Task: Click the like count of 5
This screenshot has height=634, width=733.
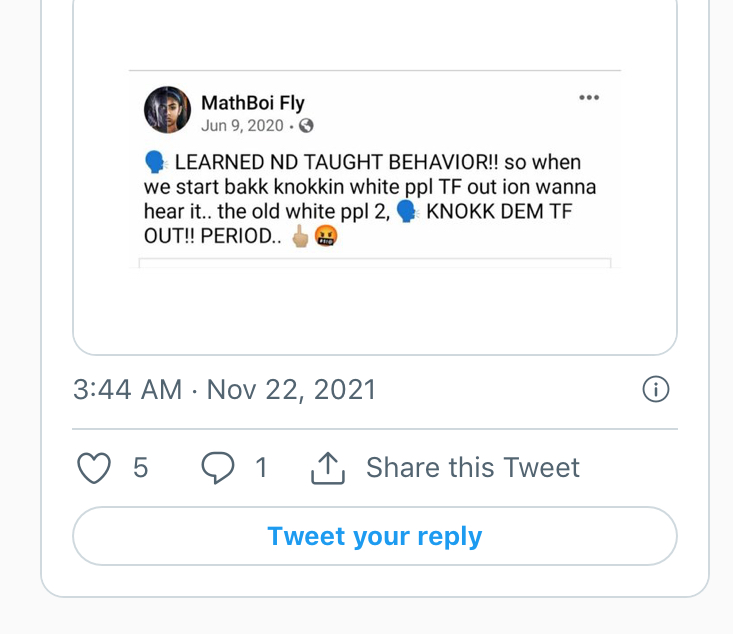Action: click(140, 468)
